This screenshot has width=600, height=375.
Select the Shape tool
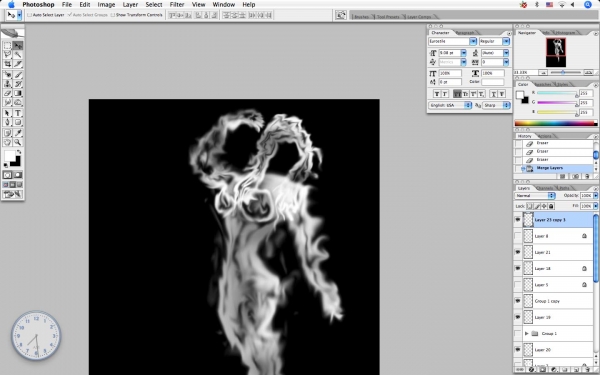pos(18,122)
